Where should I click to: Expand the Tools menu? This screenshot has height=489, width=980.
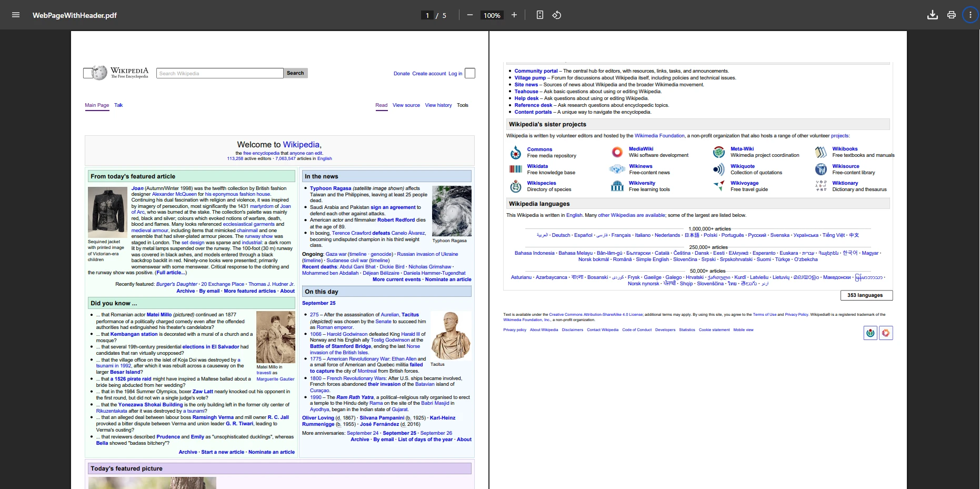pyautogui.click(x=462, y=105)
